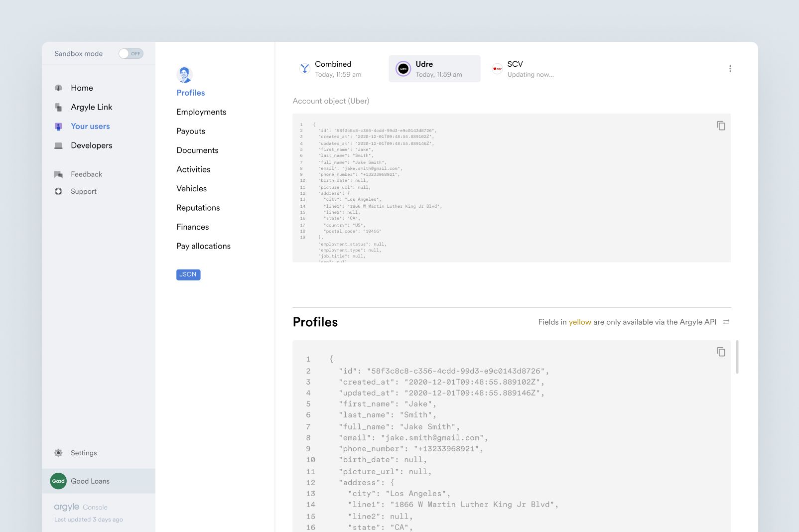Select the Profiles section
This screenshot has height=532, width=799.
coord(191,93)
